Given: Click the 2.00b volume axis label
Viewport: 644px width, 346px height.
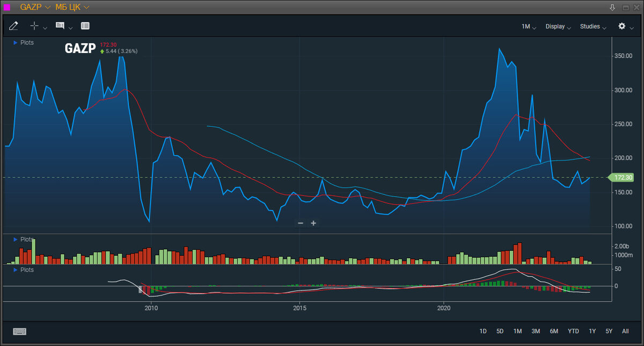Looking at the screenshot, I should click(621, 246).
